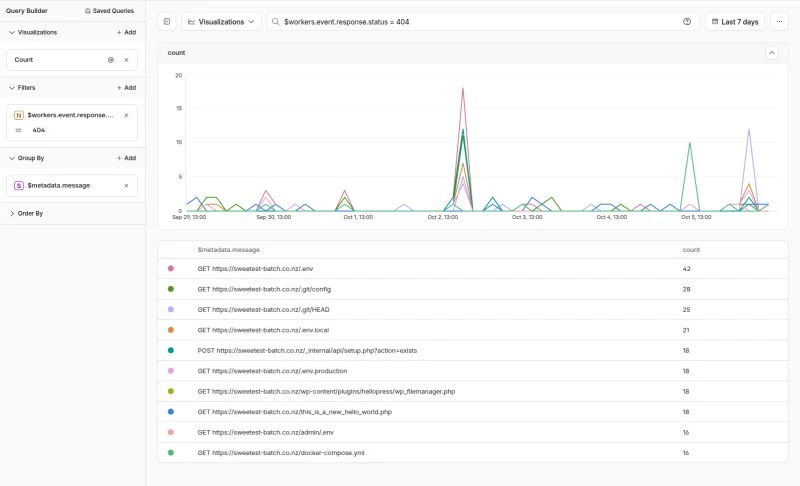Click the green swatch for /.git/config row
800x486 pixels.
(x=171, y=289)
